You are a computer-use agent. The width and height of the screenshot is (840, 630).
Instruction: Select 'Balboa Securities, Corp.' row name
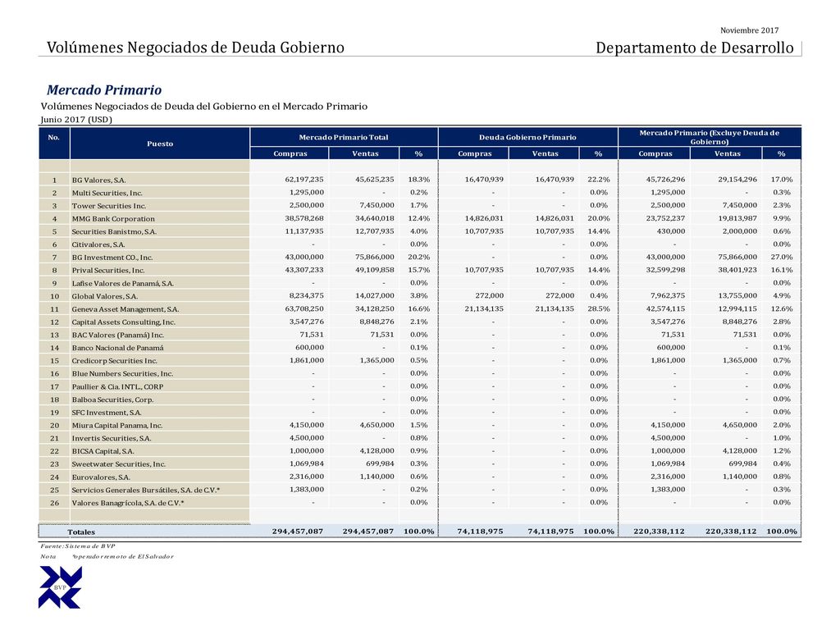coord(112,399)
